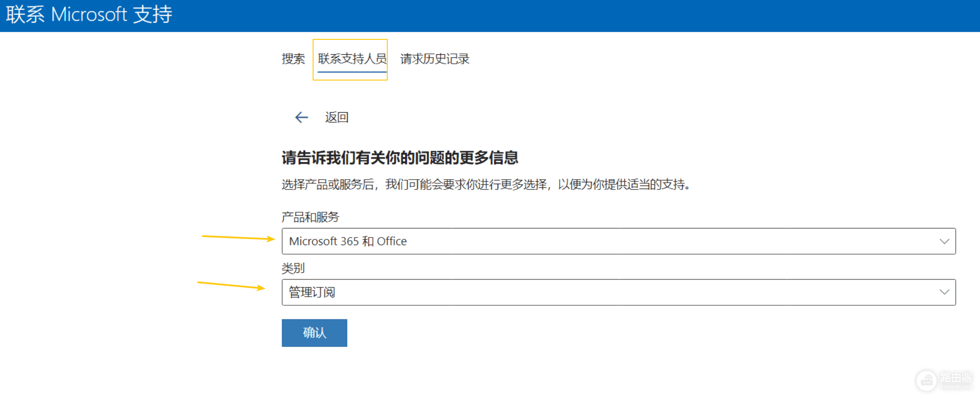
Task: Select the 联系支持人员 tab
Action: click(x=352, y=59)
